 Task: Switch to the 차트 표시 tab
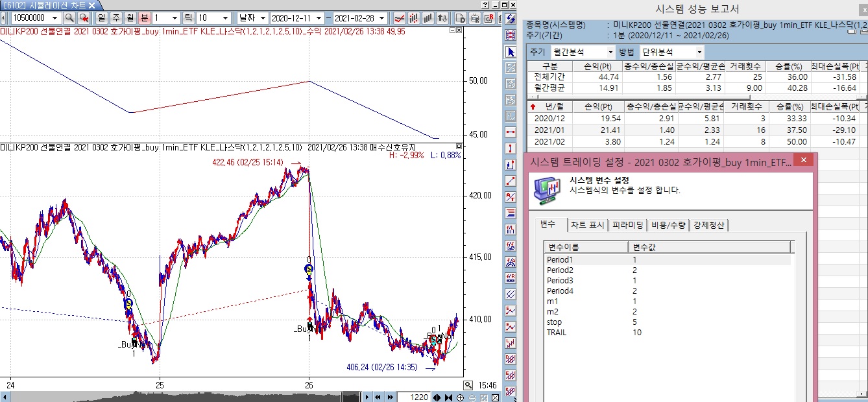[587, 225]
